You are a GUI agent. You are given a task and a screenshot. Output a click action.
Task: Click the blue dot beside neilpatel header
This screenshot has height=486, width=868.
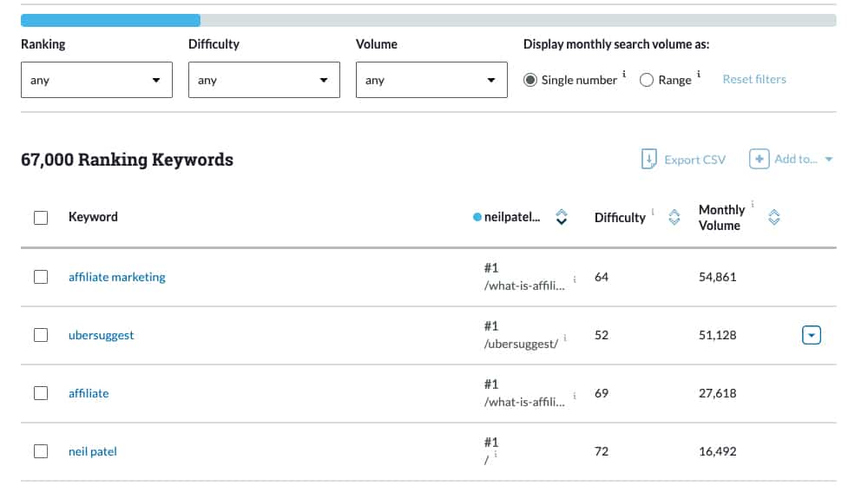[477, 217]
